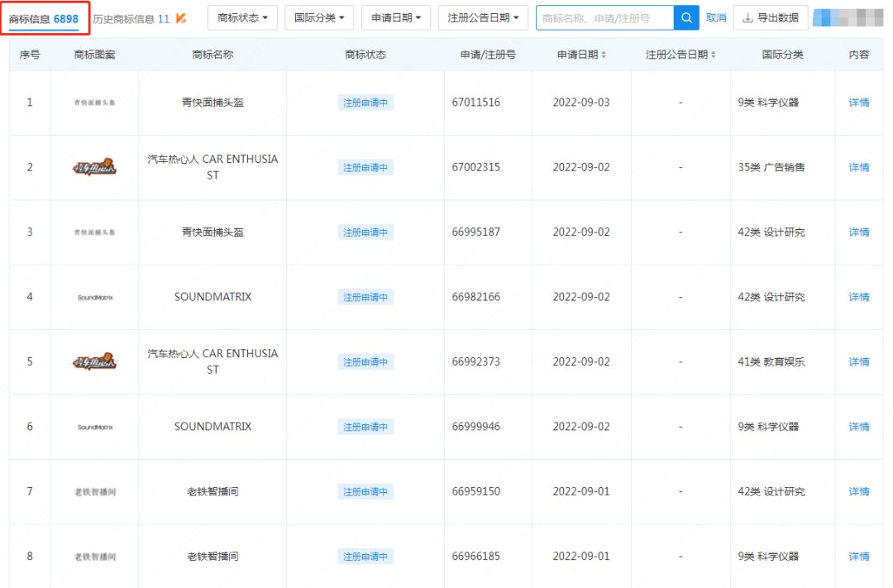Image resolution: width=893 pixels, height=588 pixels.
Task: Expand the 国际分类 filter dropdown
Action: 319,18
